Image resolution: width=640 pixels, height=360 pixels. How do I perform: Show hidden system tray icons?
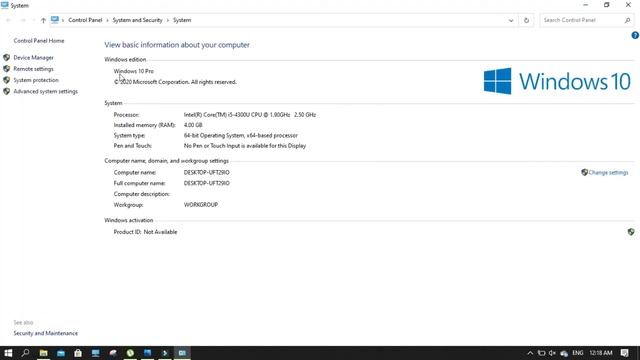coord(530,353)
